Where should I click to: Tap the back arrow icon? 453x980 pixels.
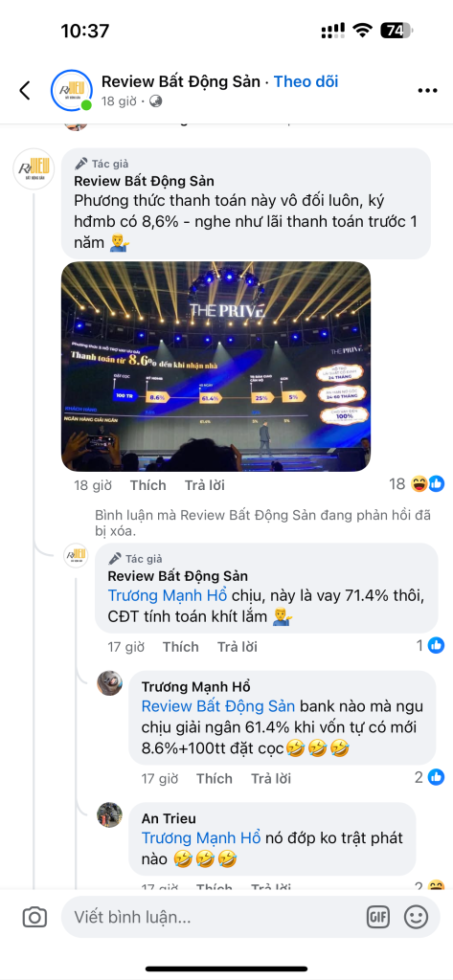[x=25, y=91]
